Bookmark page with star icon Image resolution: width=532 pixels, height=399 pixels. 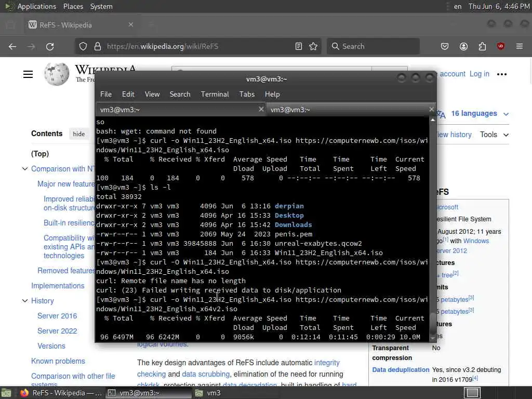pos(313,46)
